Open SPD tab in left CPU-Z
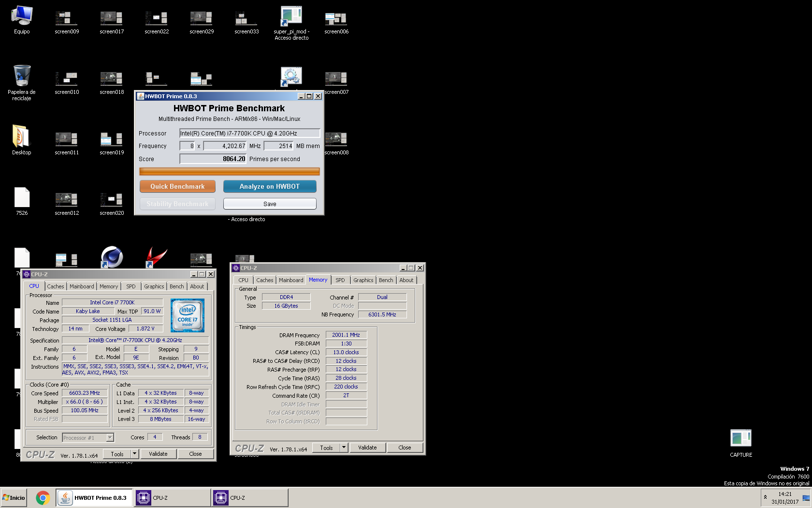The width and height of the screenshot is (812, 508). tap(131, 286)
